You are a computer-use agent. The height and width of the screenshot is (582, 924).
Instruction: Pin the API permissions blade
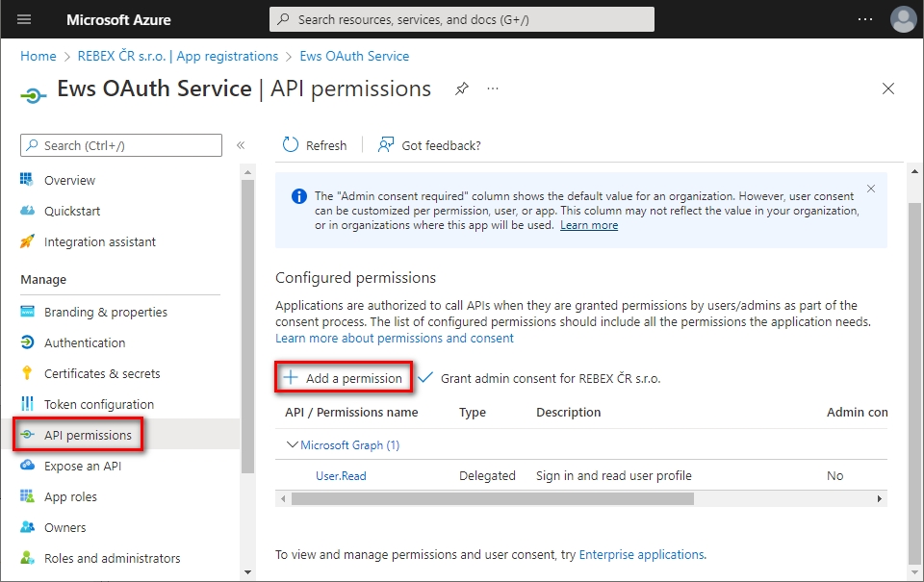[462, 89]
